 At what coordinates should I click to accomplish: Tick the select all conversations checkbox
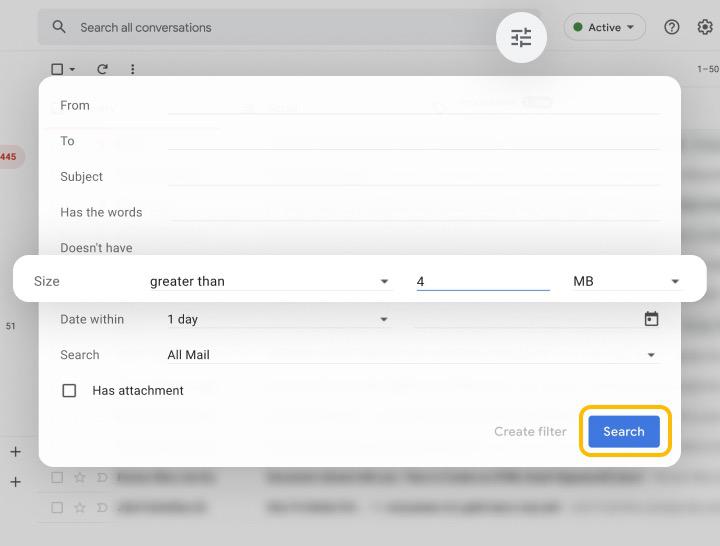pyautogui.click(x=57, y=69)
